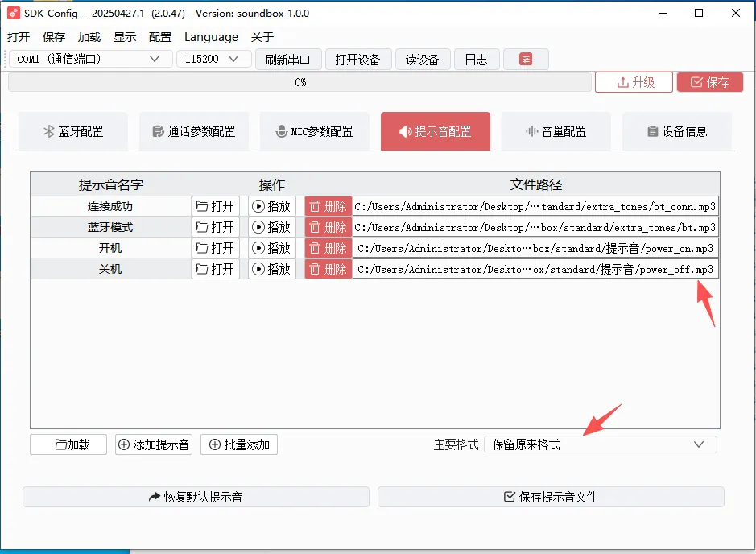Open file for 连接成功 prompt tone

pos(216,206)
